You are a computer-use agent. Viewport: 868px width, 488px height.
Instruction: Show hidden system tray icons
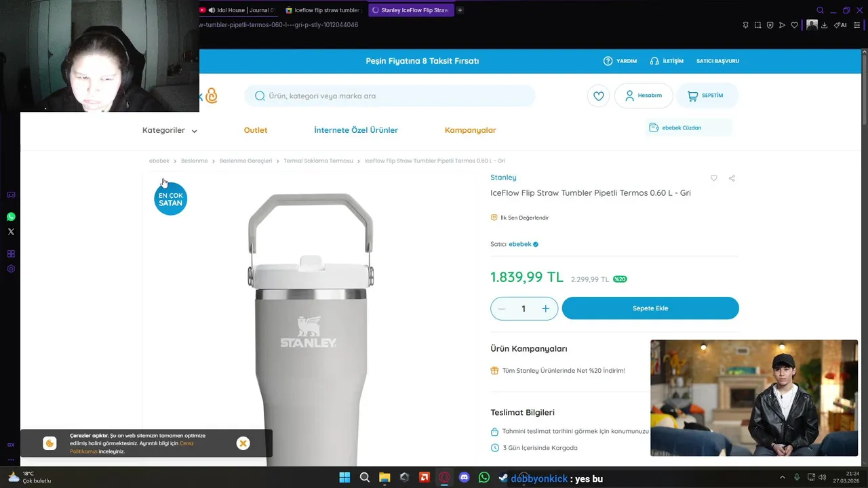[782, 477]
